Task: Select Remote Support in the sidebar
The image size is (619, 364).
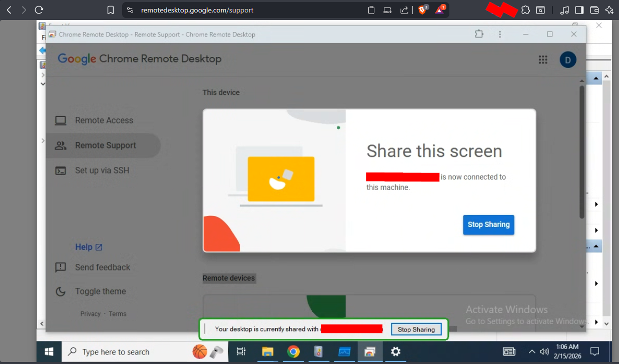Action: point(103,145)
